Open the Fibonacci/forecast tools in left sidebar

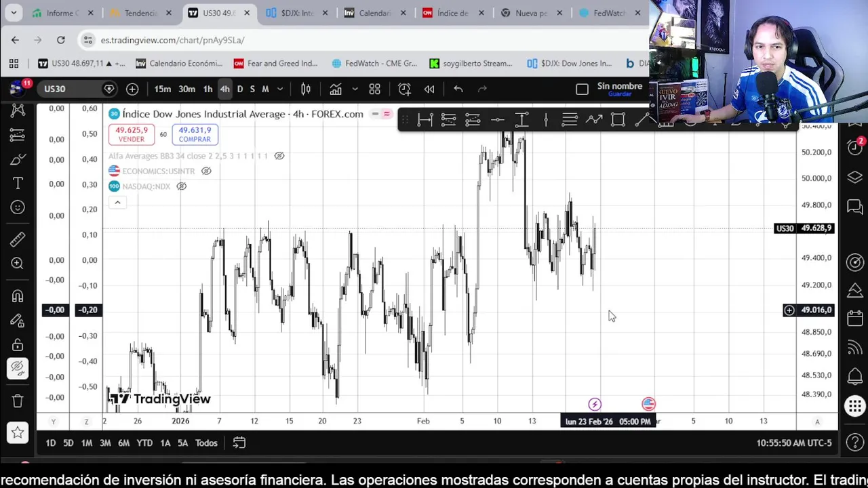18,135
